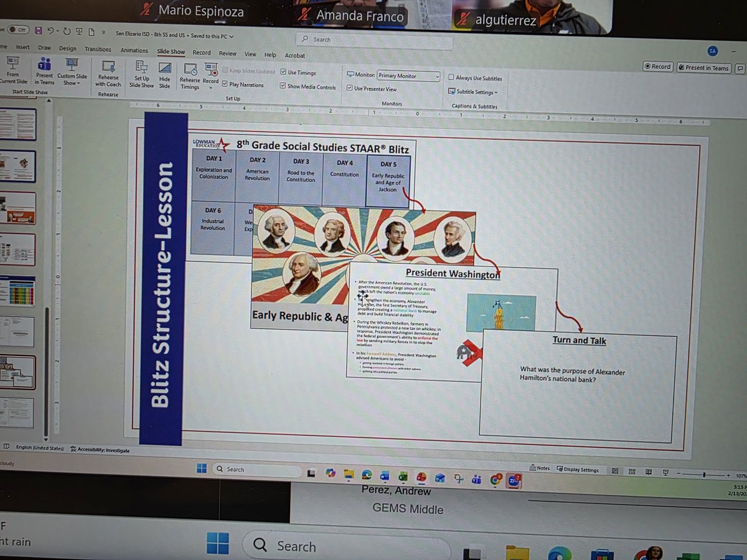Open the Record ribbon tab

pos(201,53)
